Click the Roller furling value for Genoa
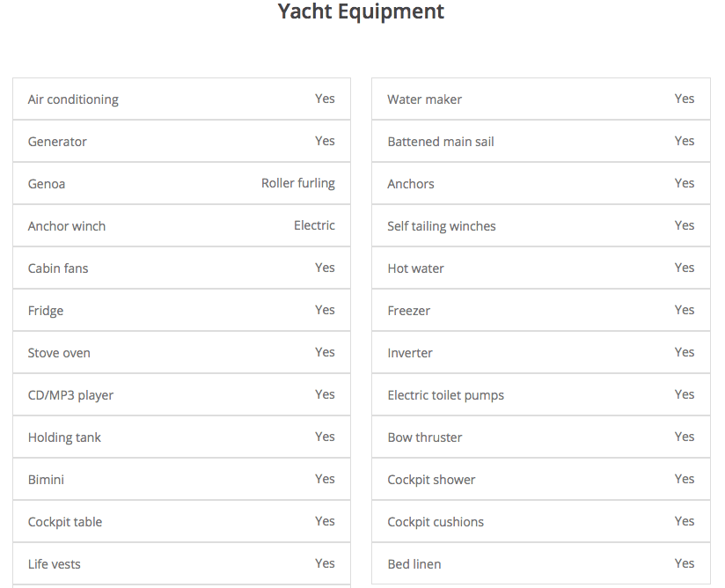Screen dimensions: 725x588 coord(297,183)
